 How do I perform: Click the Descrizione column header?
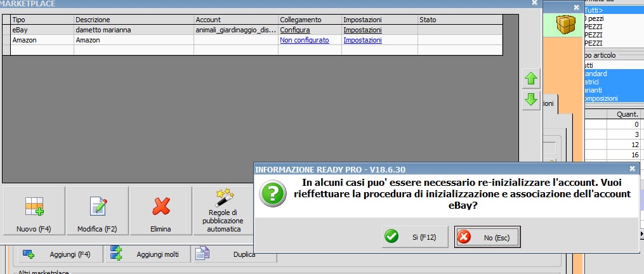pos(134,20)
